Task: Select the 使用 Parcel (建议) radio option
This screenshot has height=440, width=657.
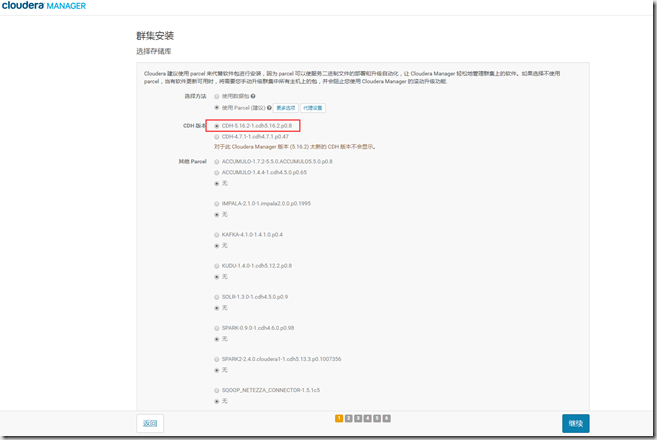Action: (217, 108)
